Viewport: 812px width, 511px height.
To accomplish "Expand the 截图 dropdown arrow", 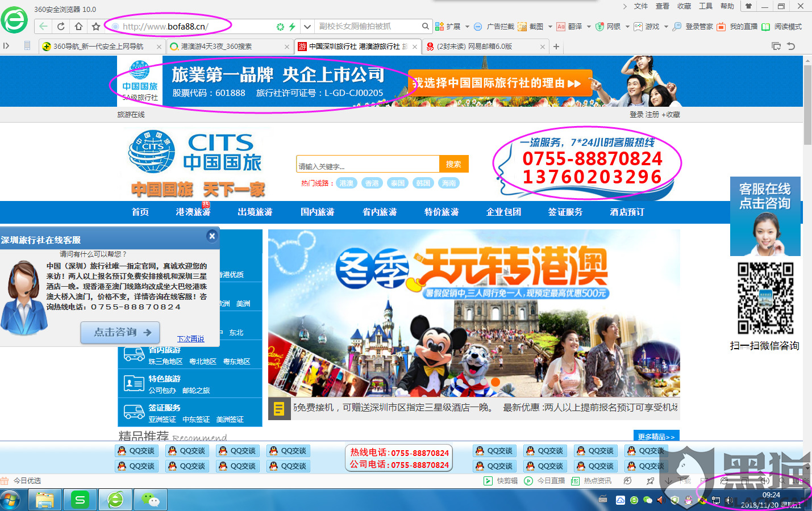I will (x=549, y=27).
